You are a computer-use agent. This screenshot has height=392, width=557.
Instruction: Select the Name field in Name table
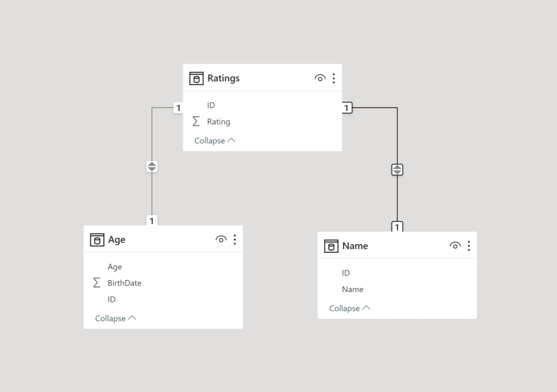pos(352,289)
